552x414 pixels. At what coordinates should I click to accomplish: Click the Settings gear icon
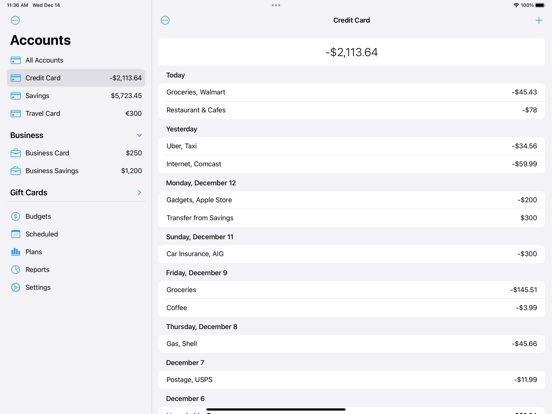[15, 287]
